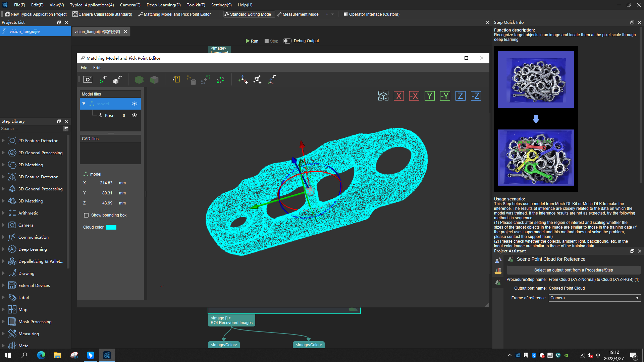
Task: Set view along negative X axis
Action: point(414,96)
